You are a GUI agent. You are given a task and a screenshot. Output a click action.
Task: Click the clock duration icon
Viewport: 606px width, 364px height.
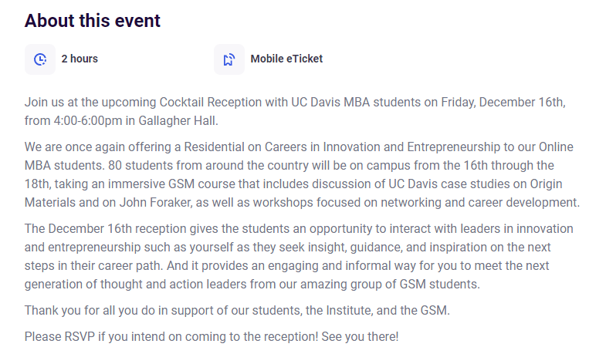(x=40, y=59)
